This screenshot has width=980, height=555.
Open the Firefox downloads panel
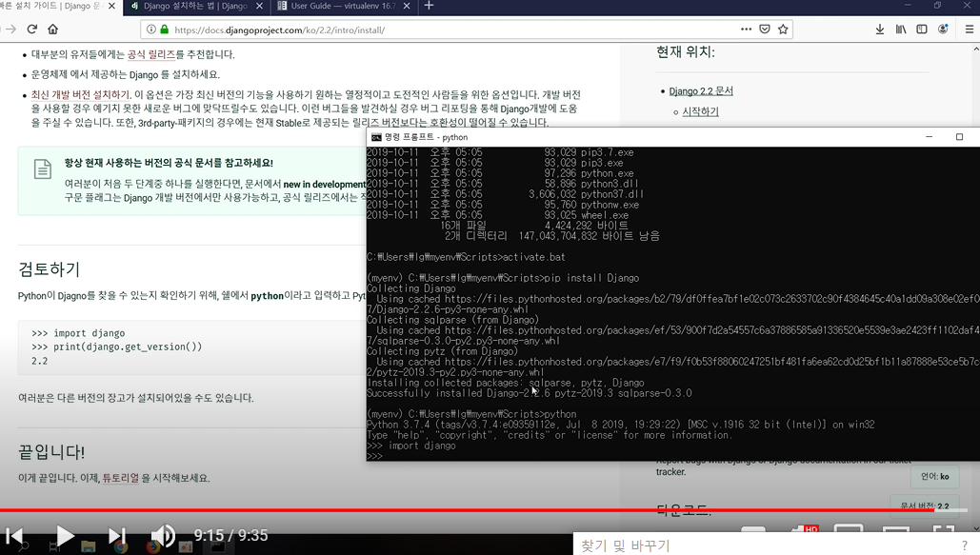pyautogui.click(x=879, y=30)
